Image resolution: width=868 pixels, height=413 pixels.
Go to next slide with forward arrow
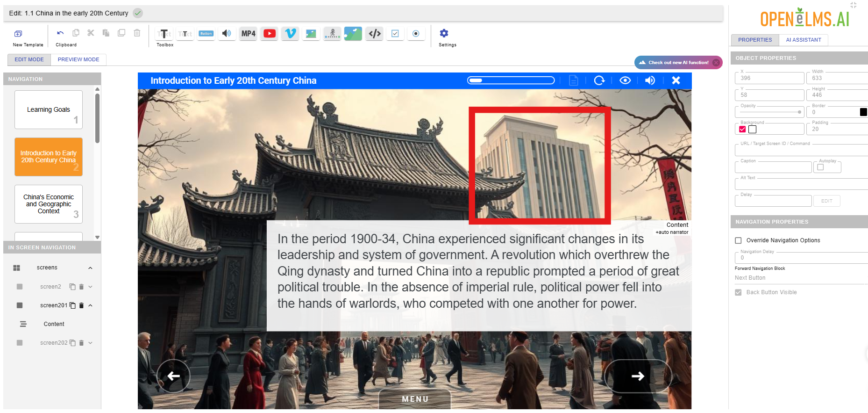(638, 376)
